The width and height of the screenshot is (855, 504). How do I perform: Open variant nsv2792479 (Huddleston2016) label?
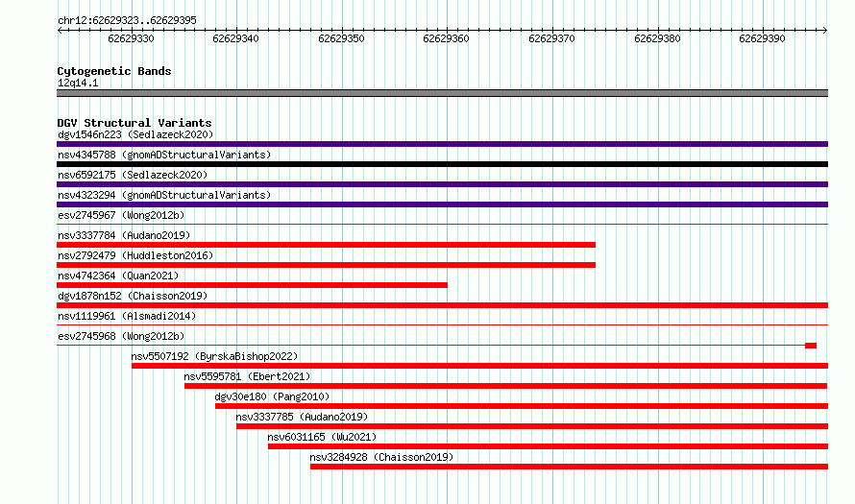click(x=135, y=255)
